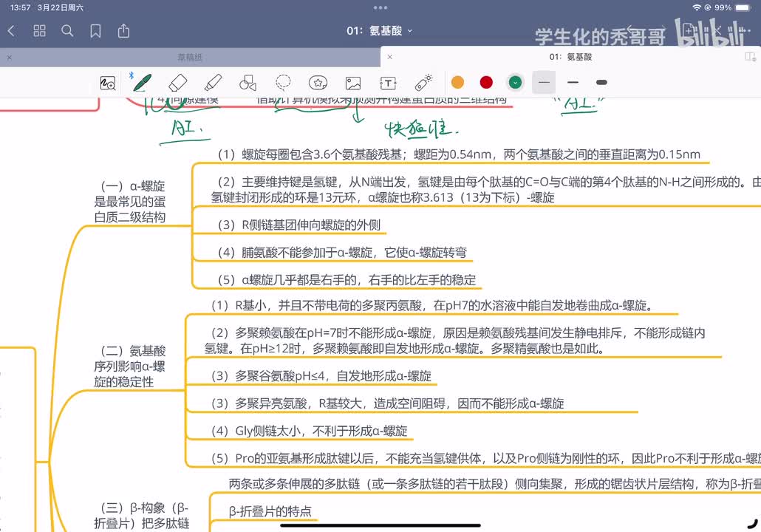Viewport: 761px width, 532px height.
Task: Open search with the magnifier icon
Action: pyautogui.click(x=67, y=31)
